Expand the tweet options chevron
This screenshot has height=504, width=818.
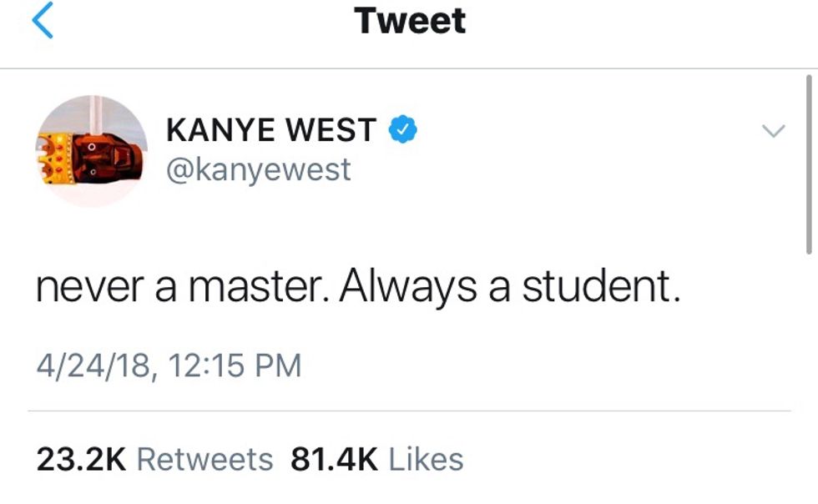pos(775,131)
